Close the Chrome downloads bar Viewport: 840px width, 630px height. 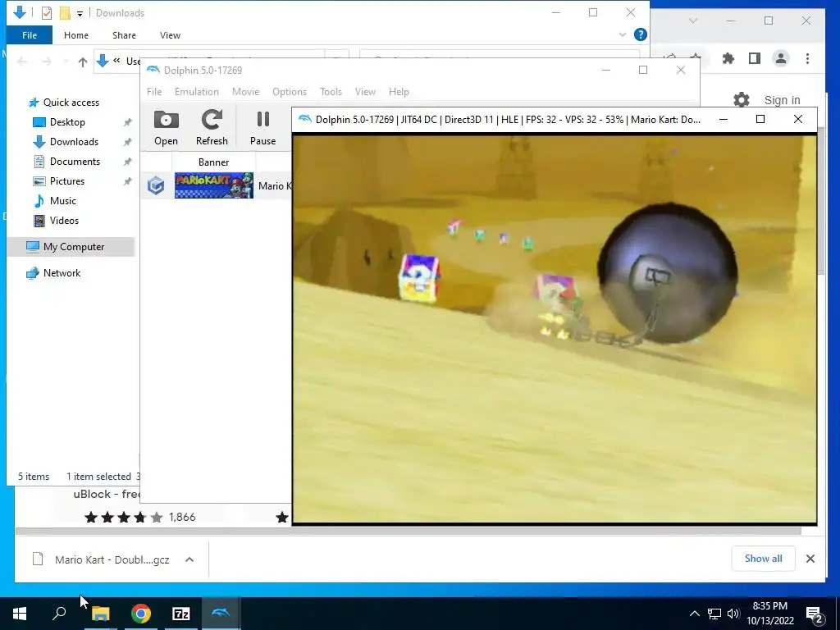(x=810, y=559)
